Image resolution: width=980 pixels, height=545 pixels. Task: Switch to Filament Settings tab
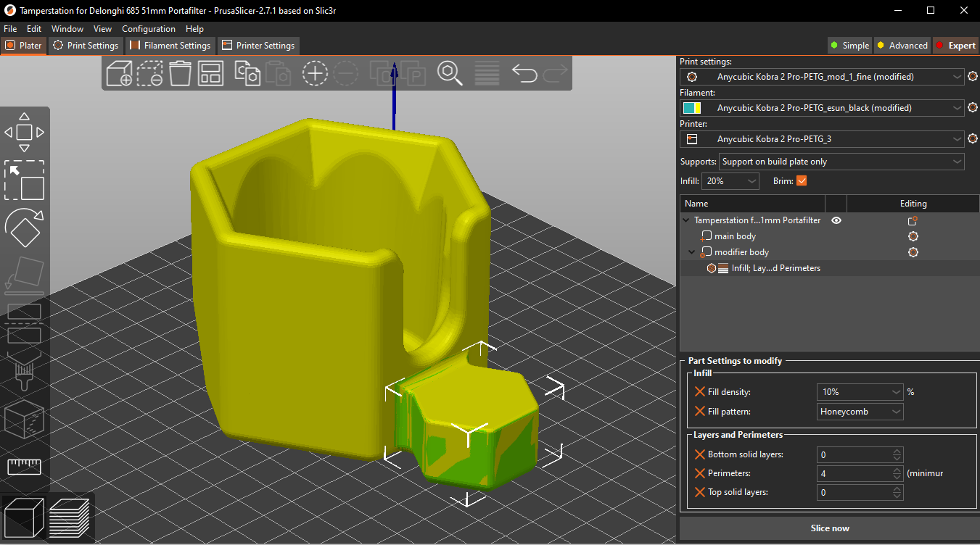(x=170, y=45)
